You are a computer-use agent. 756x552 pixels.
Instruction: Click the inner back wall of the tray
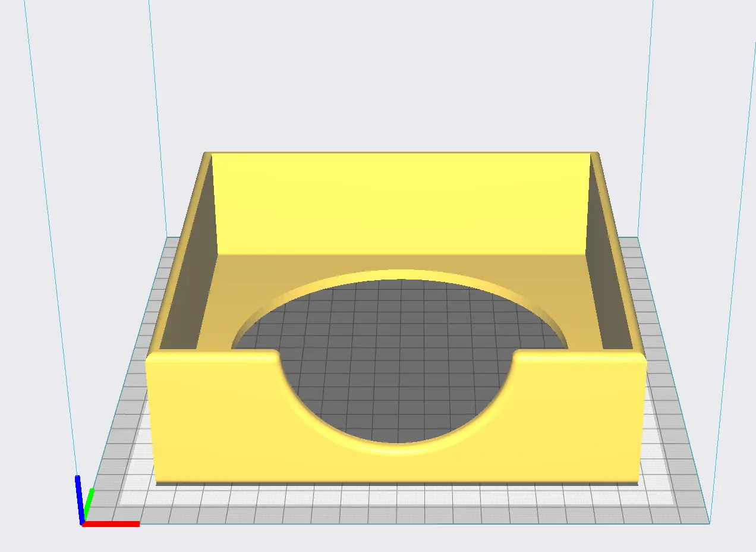click(401, 203)
